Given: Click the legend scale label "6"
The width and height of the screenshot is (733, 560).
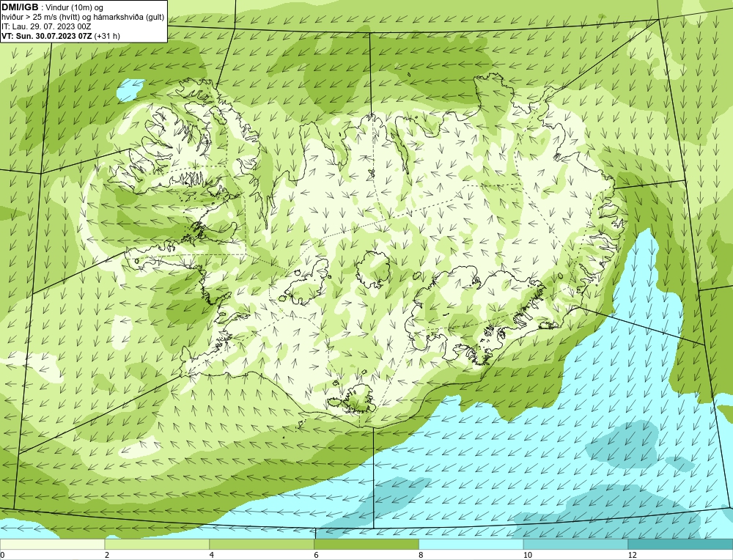Looking at the screenshot, I should pyautogui.click(x=317, y=555).
